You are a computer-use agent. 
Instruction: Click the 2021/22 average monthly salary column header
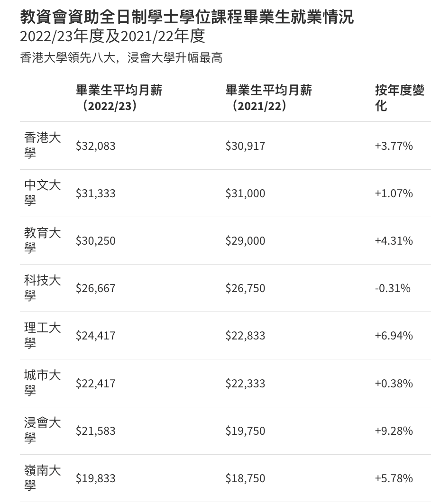[x=269, y=98]
